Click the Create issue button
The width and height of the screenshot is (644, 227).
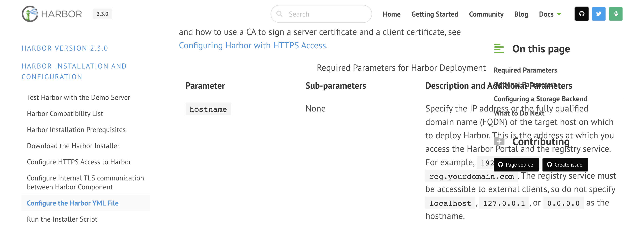pos(565,165)
